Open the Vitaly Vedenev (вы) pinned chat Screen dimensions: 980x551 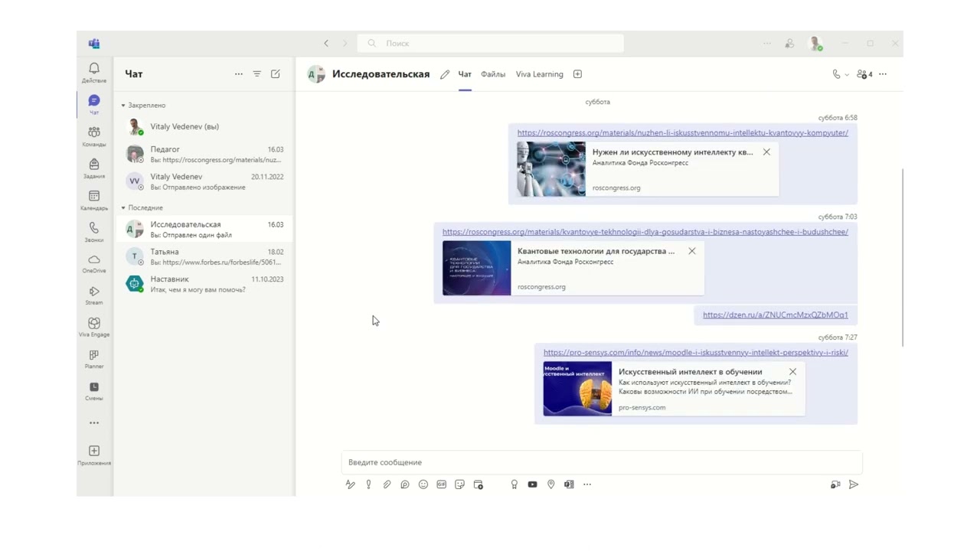tap(204, 127)
